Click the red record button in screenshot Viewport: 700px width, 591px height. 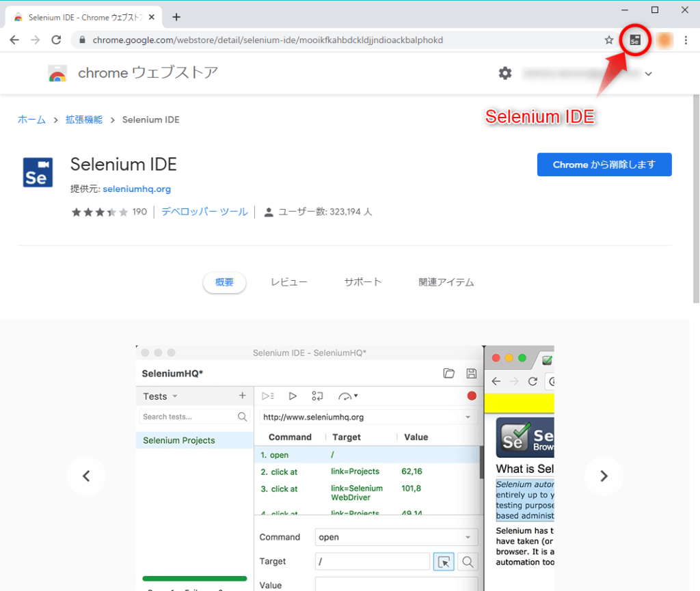tap(472, 396)
